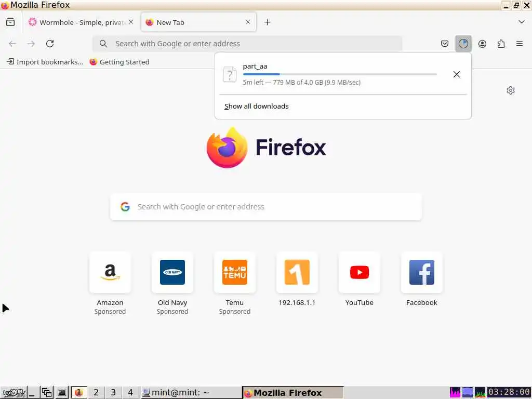Screen dimensions: 532x399
Task: Click the show desktop taskbar icon
Action: tap(33, 393)
